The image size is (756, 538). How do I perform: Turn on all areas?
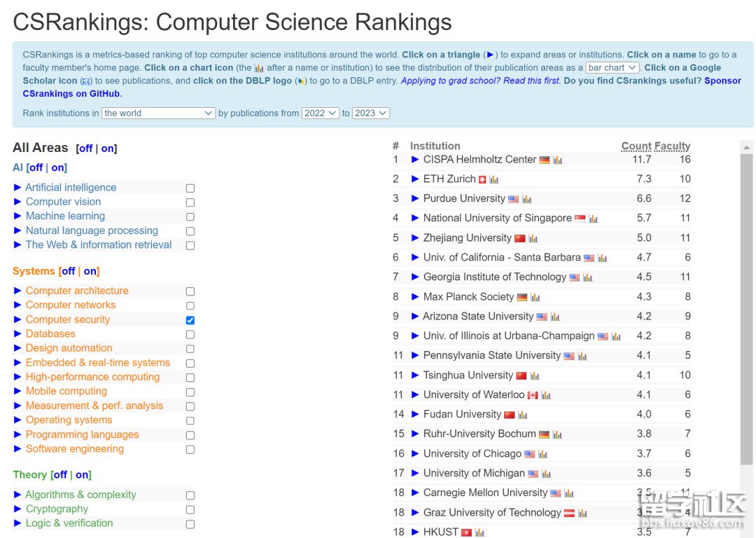coord(108,149)
